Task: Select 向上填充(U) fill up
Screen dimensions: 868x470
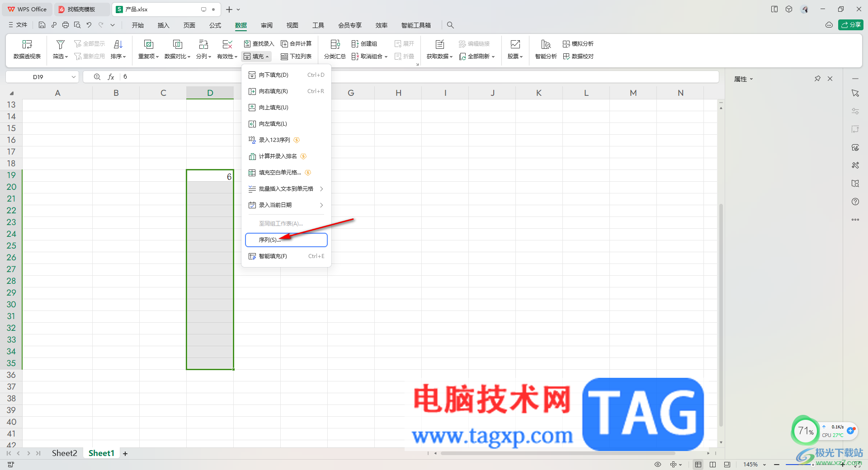Action: [286, 108]
